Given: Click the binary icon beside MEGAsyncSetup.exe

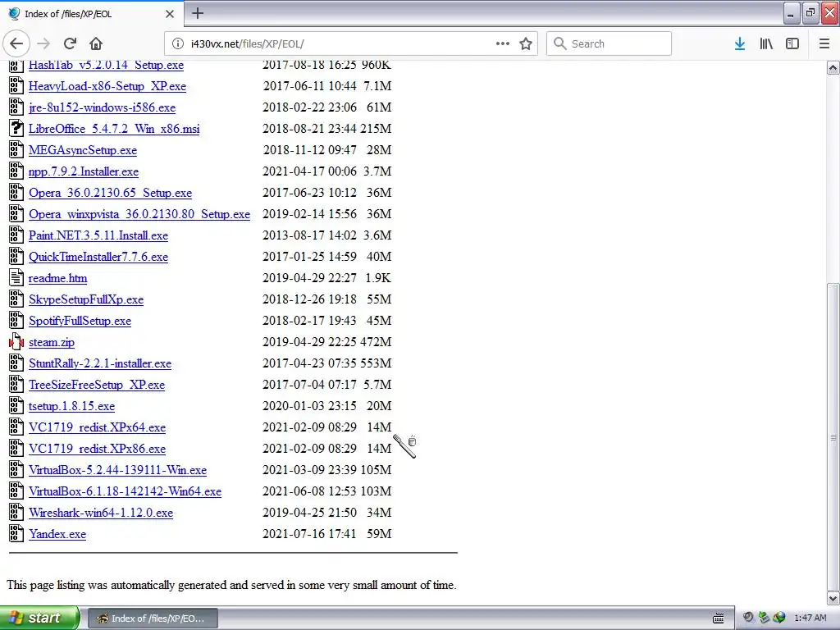Looking at the screenshot, I should coord(16,149).
